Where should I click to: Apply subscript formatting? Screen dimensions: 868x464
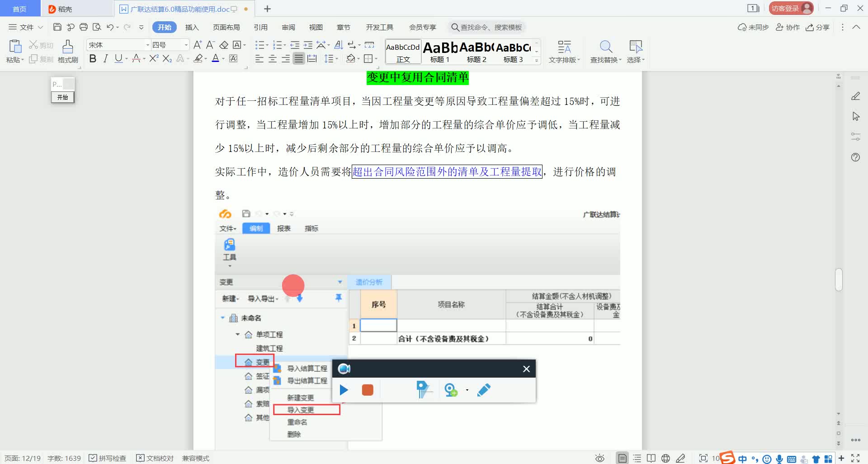click(167, 58)
